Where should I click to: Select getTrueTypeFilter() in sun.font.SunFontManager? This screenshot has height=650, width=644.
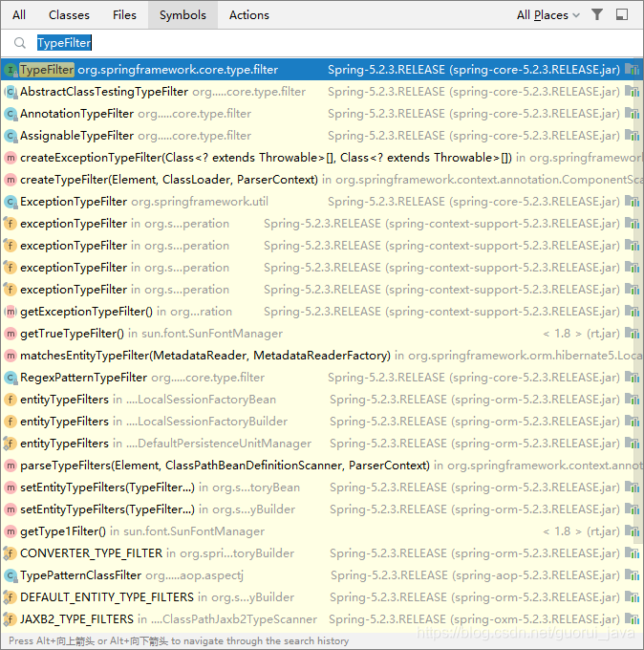pyautogui.click(x=322, y=334)
